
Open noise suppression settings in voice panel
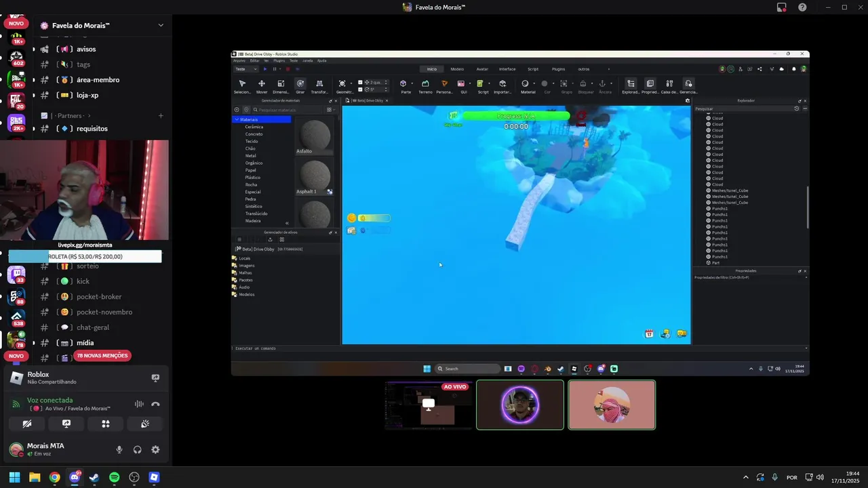point(139,404)
